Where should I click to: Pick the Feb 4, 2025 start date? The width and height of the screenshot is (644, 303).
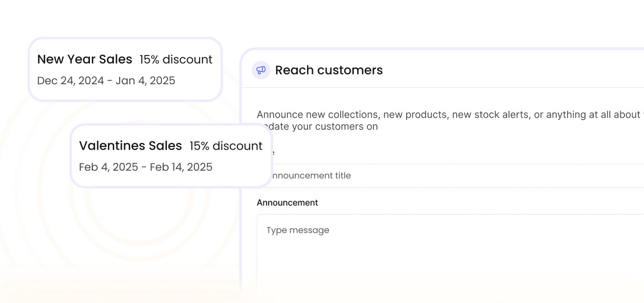coord(108,167)
